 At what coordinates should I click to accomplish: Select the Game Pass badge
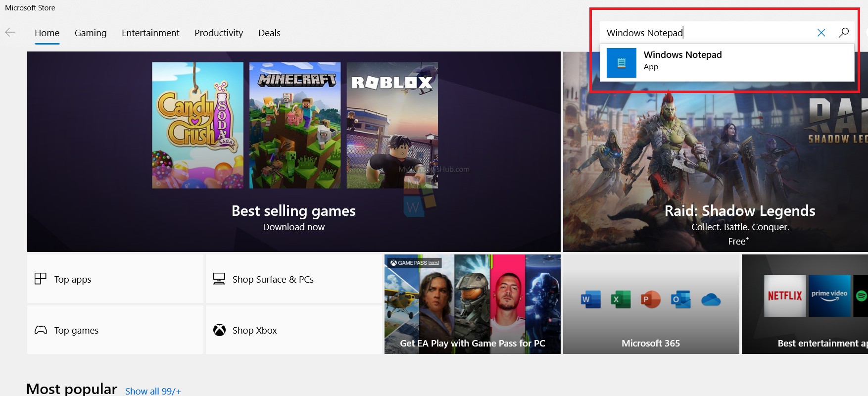(x=415, y=263)
